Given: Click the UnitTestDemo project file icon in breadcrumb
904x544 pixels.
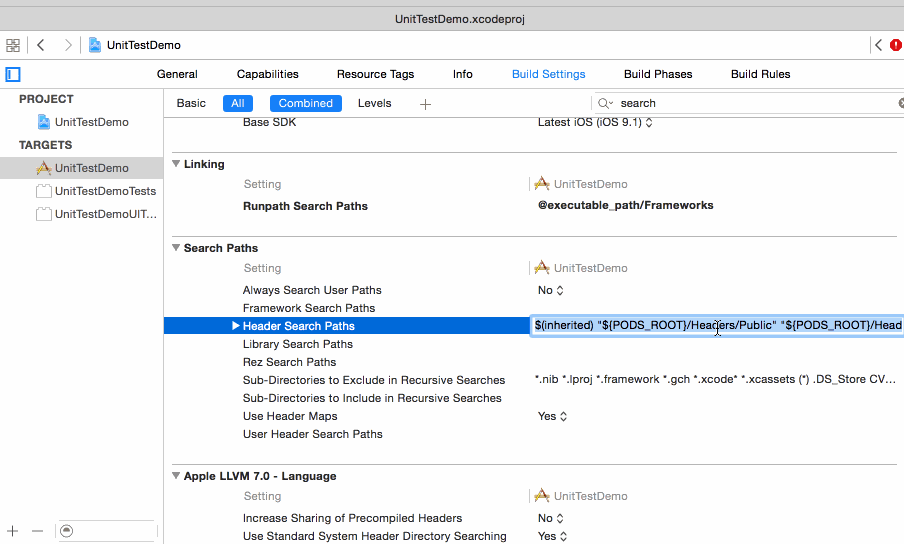Looking at the screenshot, I should pyautogui.click(x=95, y=45).
